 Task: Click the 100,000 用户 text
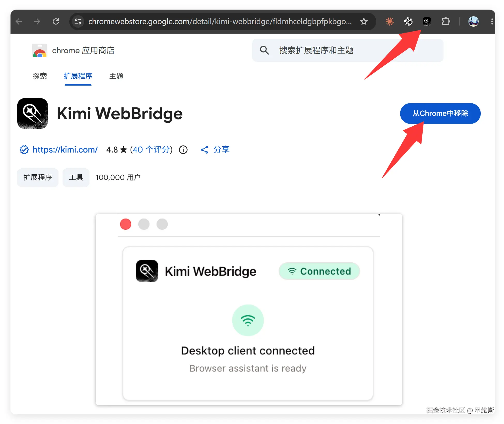118,177
